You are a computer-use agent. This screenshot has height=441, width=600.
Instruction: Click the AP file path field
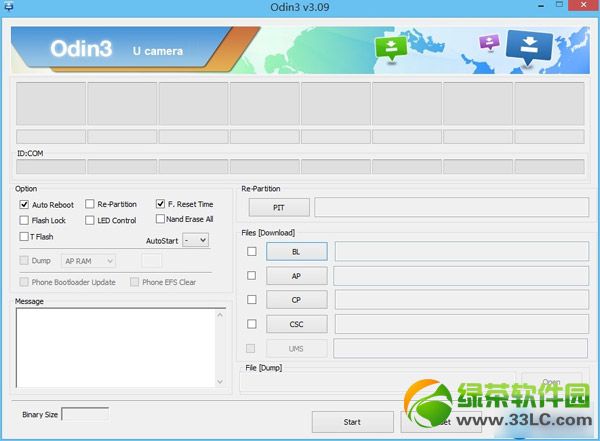point(461,276)
